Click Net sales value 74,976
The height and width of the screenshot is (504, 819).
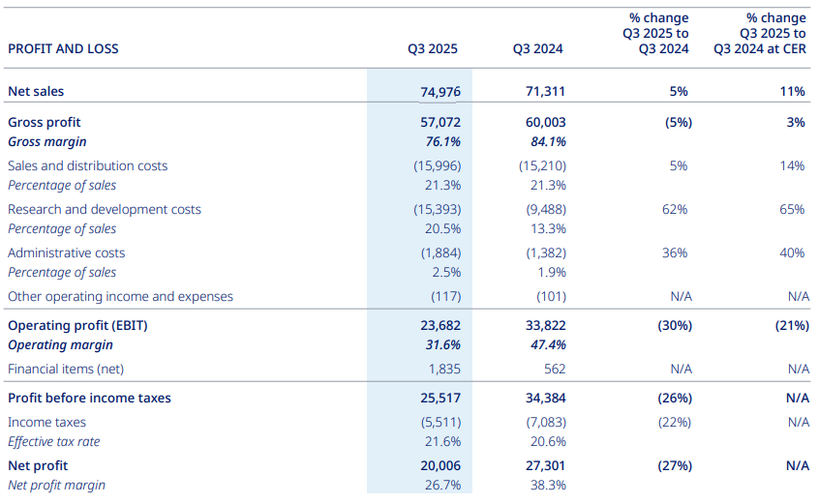[x=440, y=92]
